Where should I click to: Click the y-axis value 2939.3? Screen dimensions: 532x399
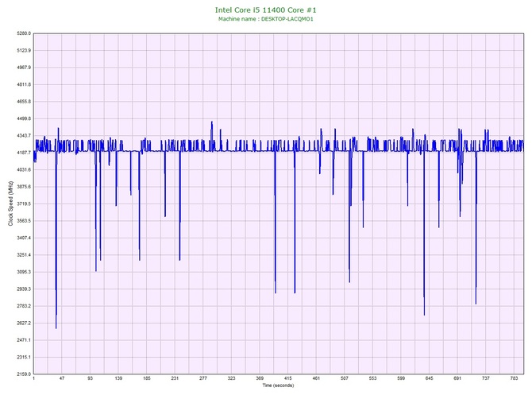click(24, 289)
